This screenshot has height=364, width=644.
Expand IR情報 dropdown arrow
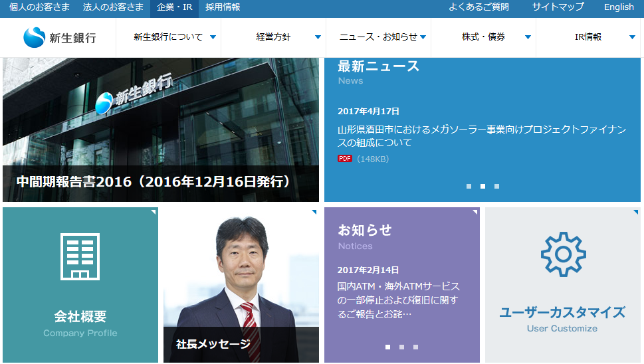[633, 37]
